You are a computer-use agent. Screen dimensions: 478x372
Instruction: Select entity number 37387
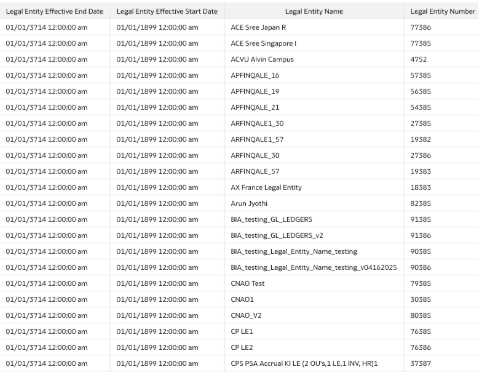click(x=420, y=363)
